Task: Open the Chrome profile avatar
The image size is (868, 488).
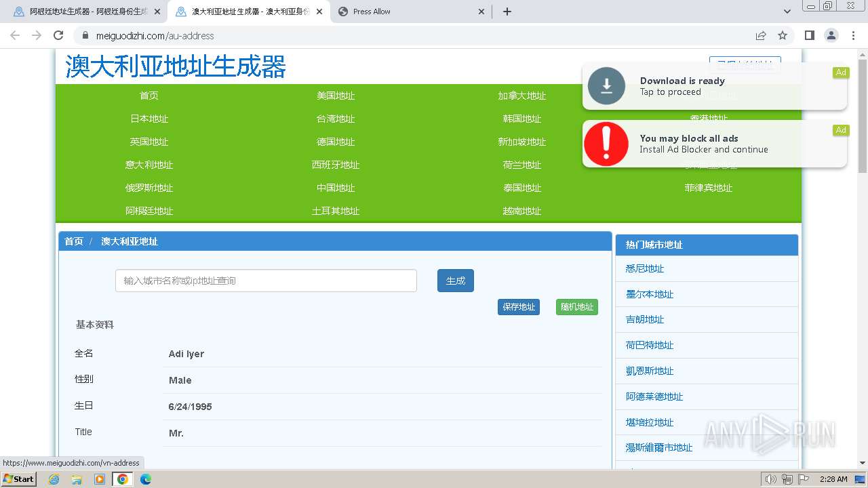Action: pyautogui.click(x=831, y=35)
